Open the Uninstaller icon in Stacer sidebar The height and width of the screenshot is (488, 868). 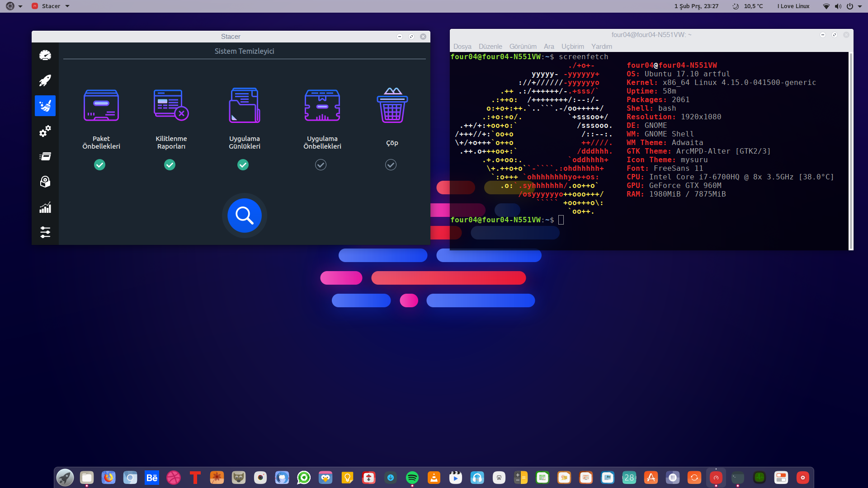pos(45,182)
